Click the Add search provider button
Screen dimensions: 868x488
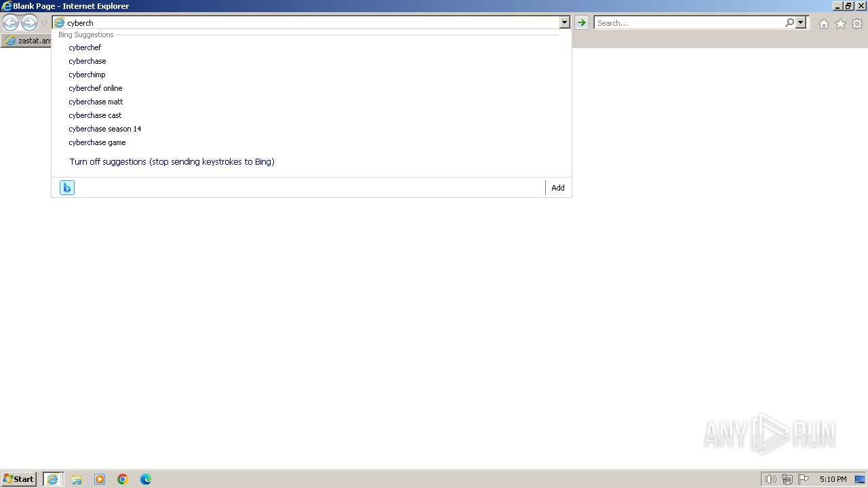tap(558, 188)
